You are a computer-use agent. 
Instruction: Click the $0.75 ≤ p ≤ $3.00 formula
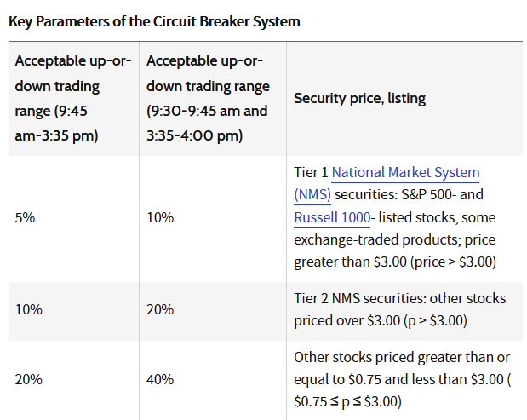point(351,400)
